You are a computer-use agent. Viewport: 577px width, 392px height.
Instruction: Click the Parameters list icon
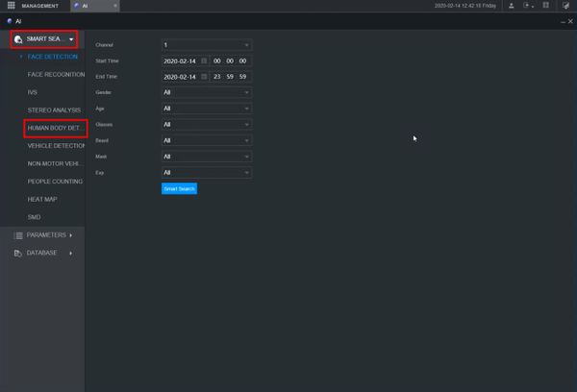pyautogui.click(x=18, y=235)
